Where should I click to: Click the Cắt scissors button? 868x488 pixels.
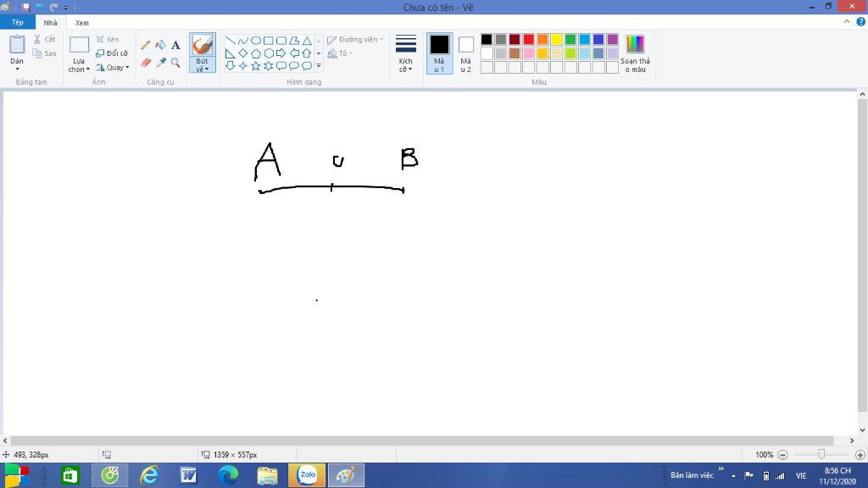[44, 39]
